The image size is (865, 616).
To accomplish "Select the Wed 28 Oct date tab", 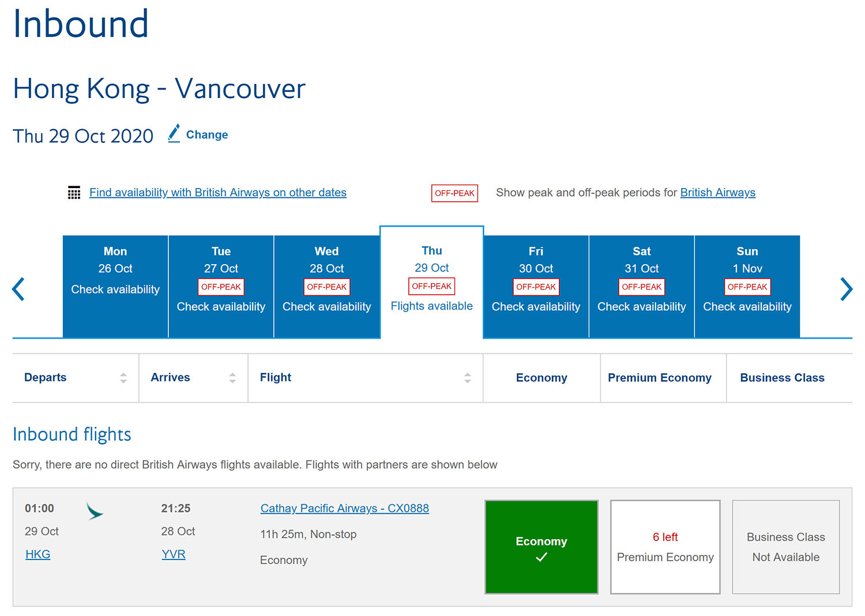I will pos(326,286).
